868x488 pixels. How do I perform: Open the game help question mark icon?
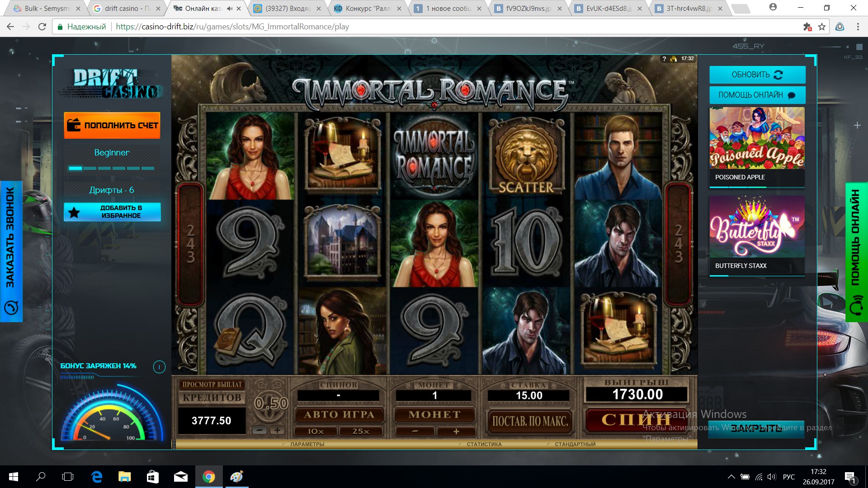tap(664, 59)
